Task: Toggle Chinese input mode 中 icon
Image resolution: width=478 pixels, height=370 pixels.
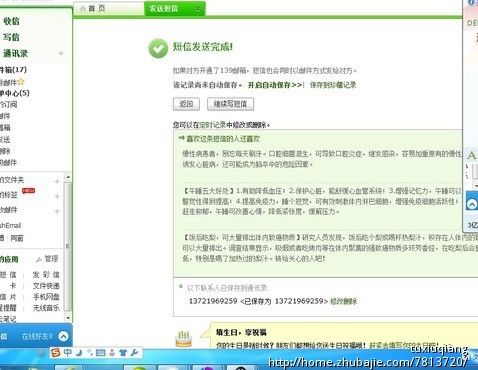Action: click(x=68, y=352)
